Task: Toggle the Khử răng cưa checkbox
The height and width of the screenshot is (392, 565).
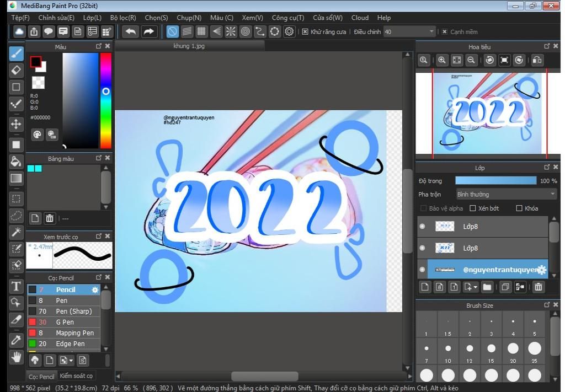Action: [305, 31]
